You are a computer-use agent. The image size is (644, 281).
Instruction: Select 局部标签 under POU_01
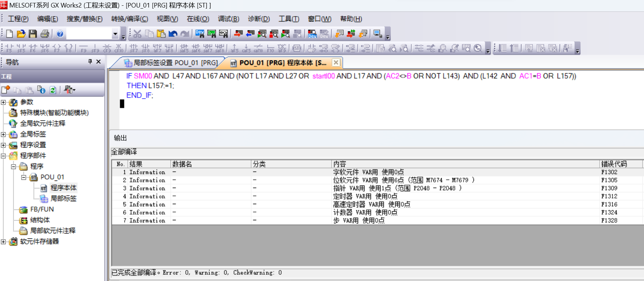click(x=63, y=198)
